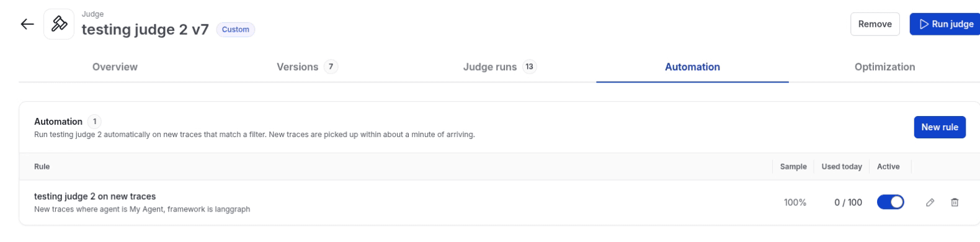Viewport: 980px width, 242px height.
Task: Click the 0 / 100 used today value
Action: pos(848,202)
